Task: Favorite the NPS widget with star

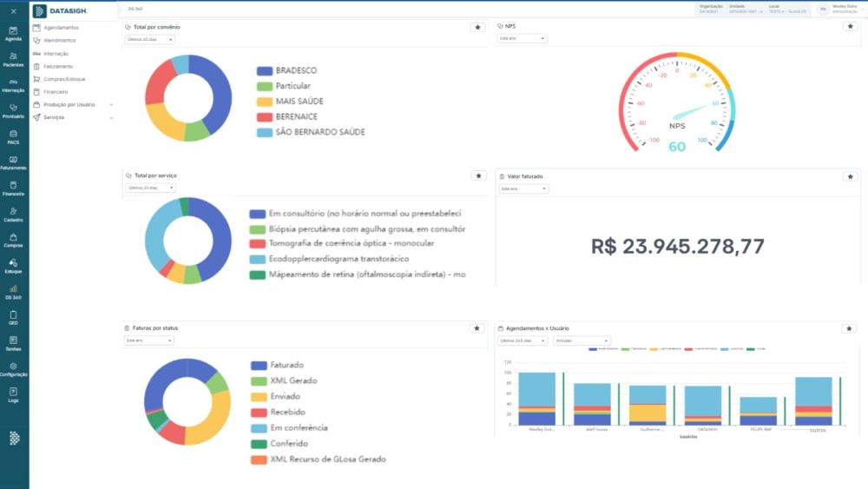Action: click(x=851, y=26)
